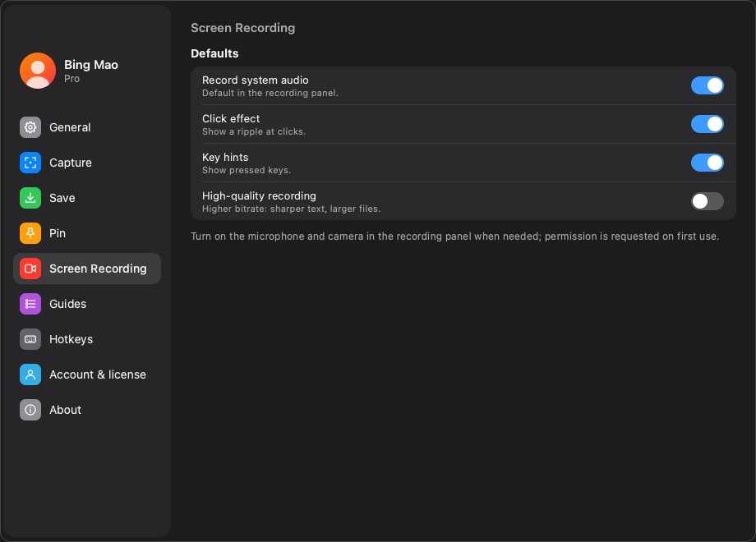Image resolution: width=756 pixels, height=542 pixels.
Task: Click the General gear icon
Action: (30, 127)
